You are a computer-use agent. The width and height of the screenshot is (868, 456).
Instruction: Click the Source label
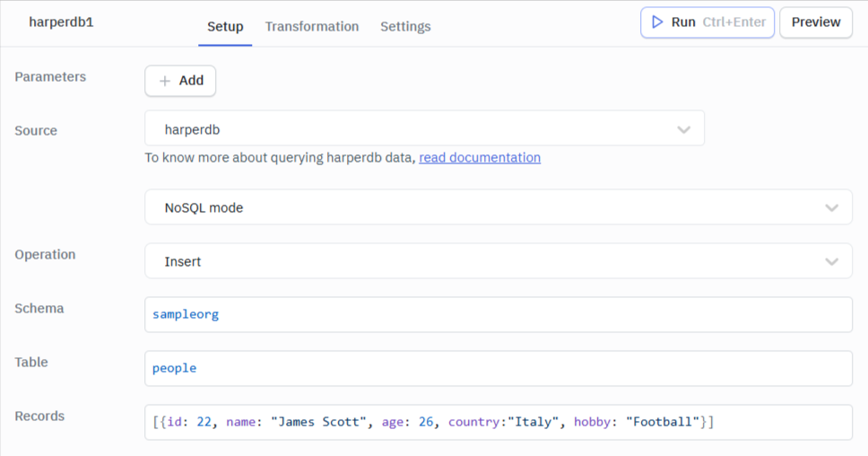(36, 130)
